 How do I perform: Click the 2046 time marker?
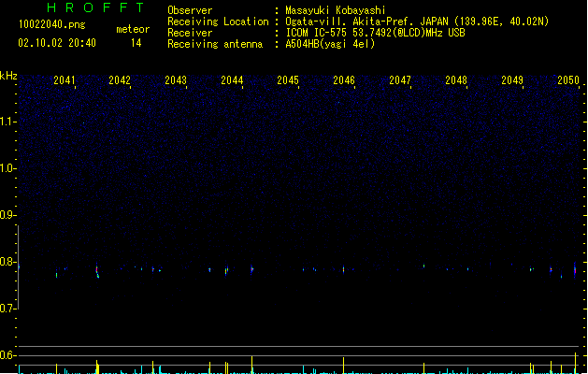pyautogui.click(x=344, y=80)
